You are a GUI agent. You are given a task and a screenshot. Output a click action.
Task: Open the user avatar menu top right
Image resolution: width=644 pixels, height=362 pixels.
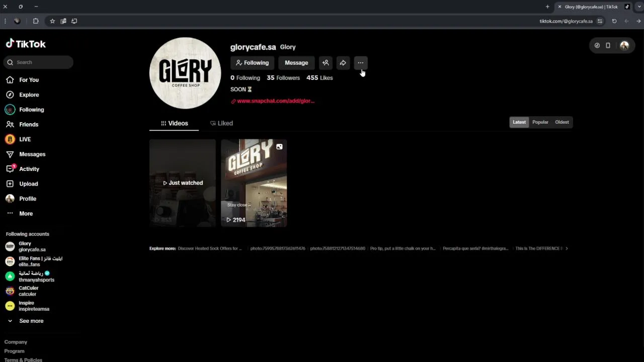coord(624,45)
